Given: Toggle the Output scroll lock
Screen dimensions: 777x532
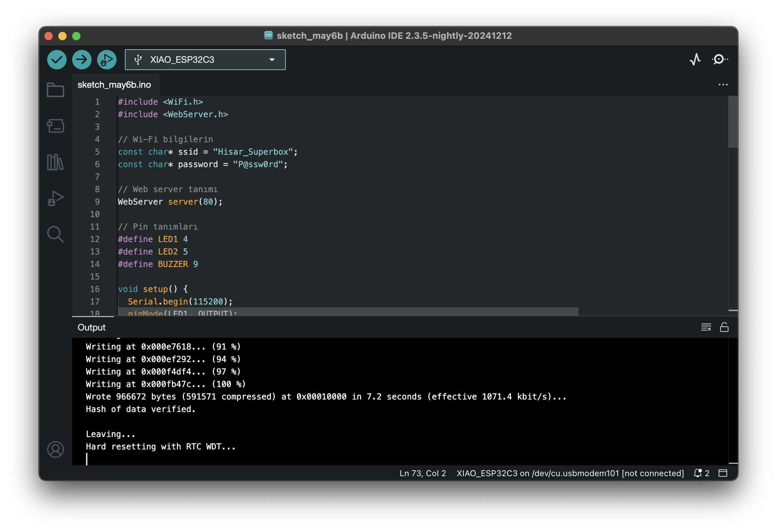Looking at the screenshot, I should click(x=724, y=327).
